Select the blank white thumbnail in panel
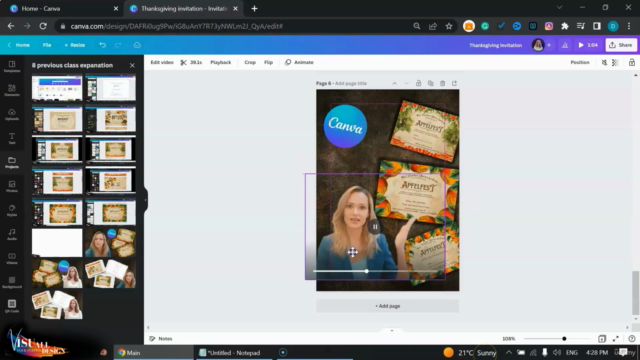 click(57, 242)
